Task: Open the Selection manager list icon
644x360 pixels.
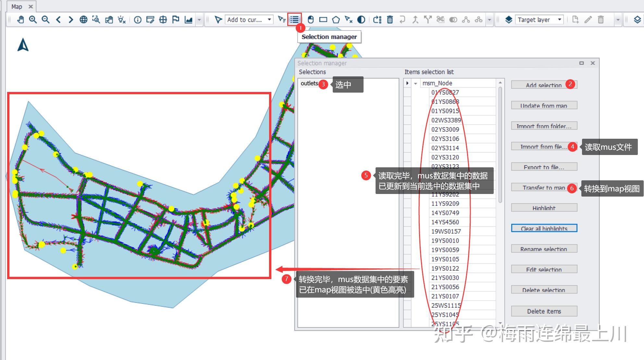Action: [294, 20]
